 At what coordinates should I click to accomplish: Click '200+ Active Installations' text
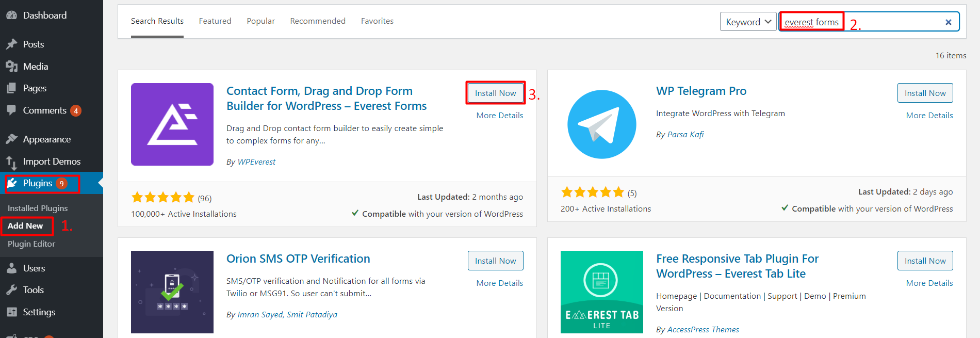[x=606, y=209]
